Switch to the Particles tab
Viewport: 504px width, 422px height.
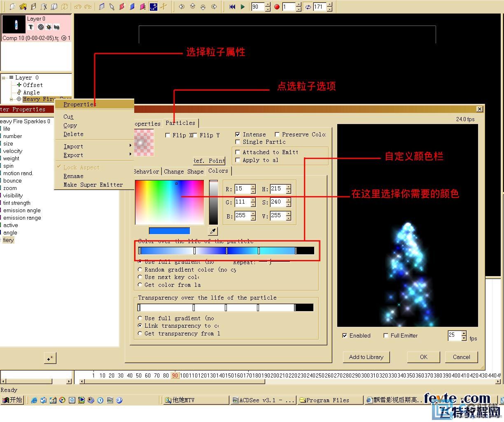[181, 123]
